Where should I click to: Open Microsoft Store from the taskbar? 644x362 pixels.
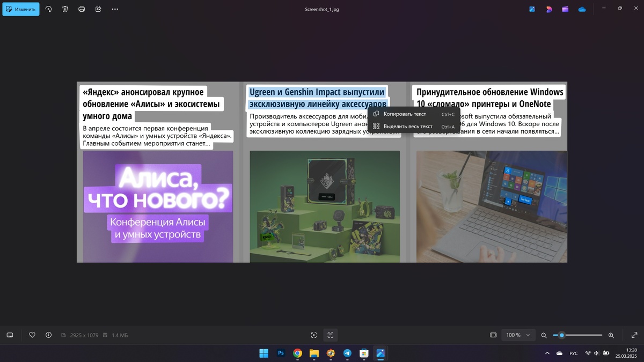coord(364,353)
